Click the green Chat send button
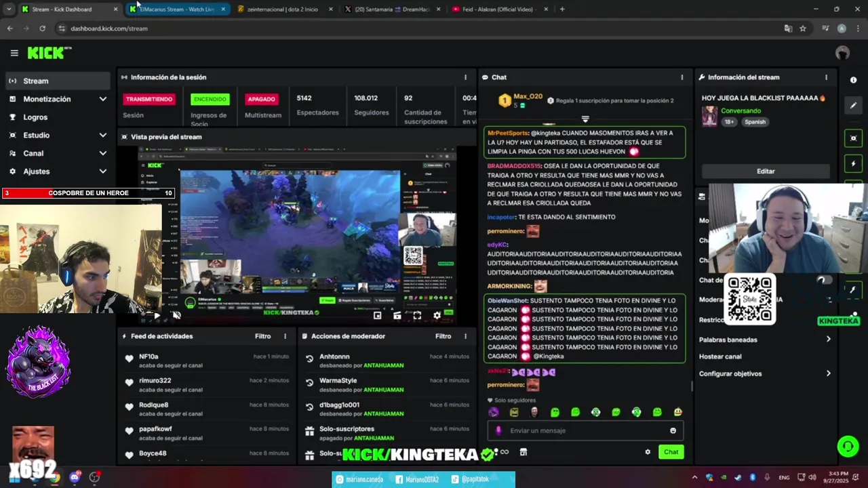The image size is (868, 488). 671,452
